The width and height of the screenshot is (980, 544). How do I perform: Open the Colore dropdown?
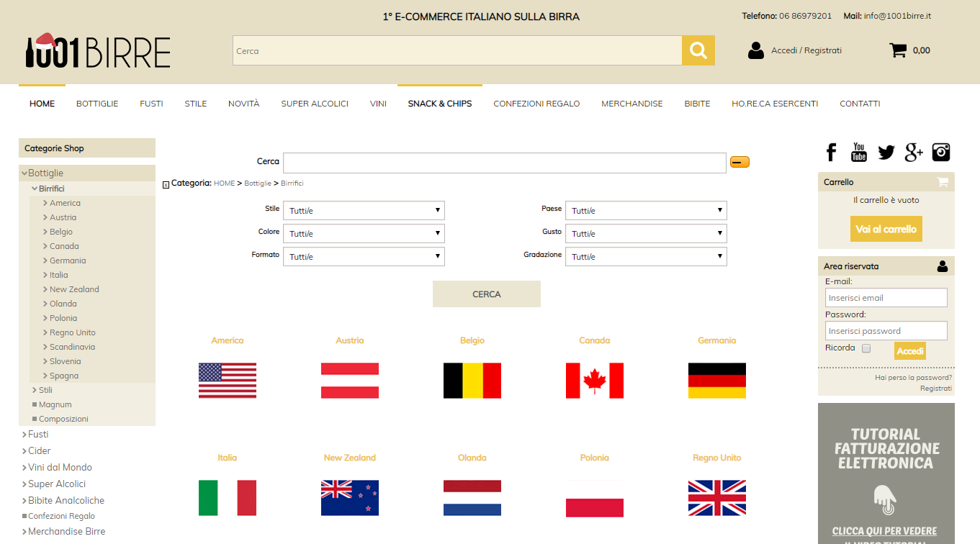364,234
